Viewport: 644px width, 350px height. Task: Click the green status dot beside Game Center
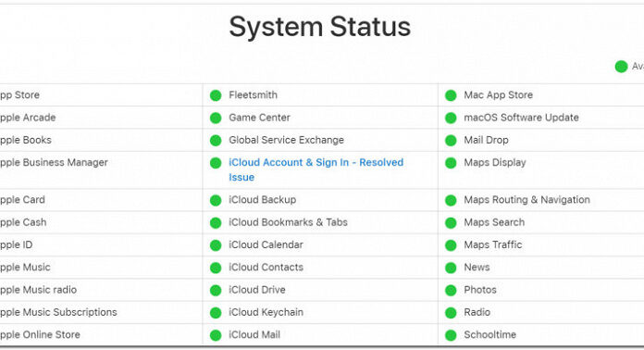tap(216, 118)
